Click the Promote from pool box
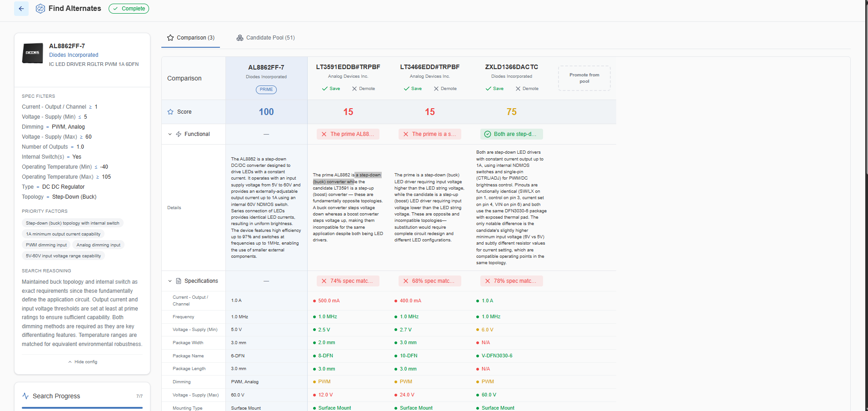Image resolution: width=868 pixels, height=411 pixels. click(x=584, y=78)
